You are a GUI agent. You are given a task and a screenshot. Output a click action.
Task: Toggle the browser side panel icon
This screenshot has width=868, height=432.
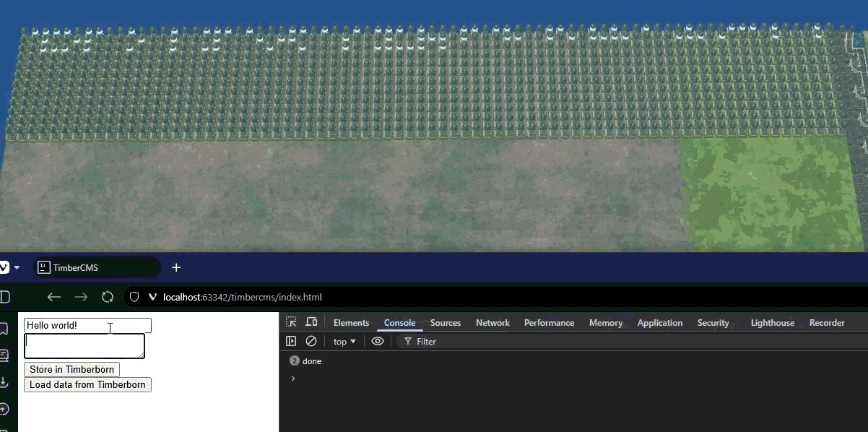(x=4, y=297)
